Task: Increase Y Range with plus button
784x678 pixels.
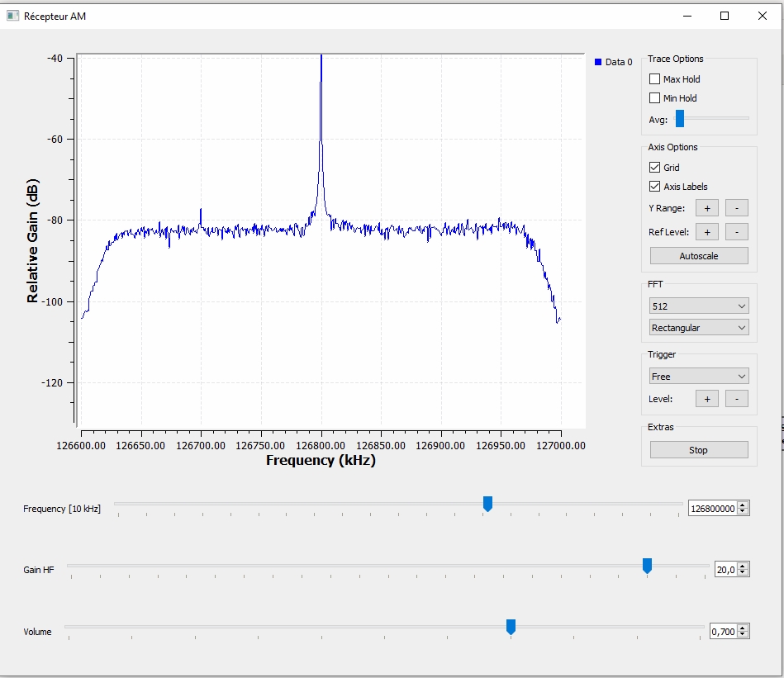Action: [707, 208]
